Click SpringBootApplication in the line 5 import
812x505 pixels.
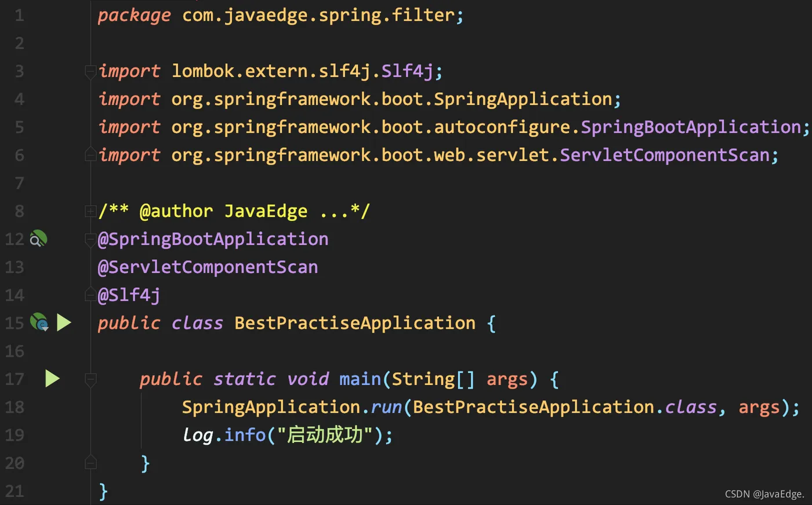click(691, 127)
